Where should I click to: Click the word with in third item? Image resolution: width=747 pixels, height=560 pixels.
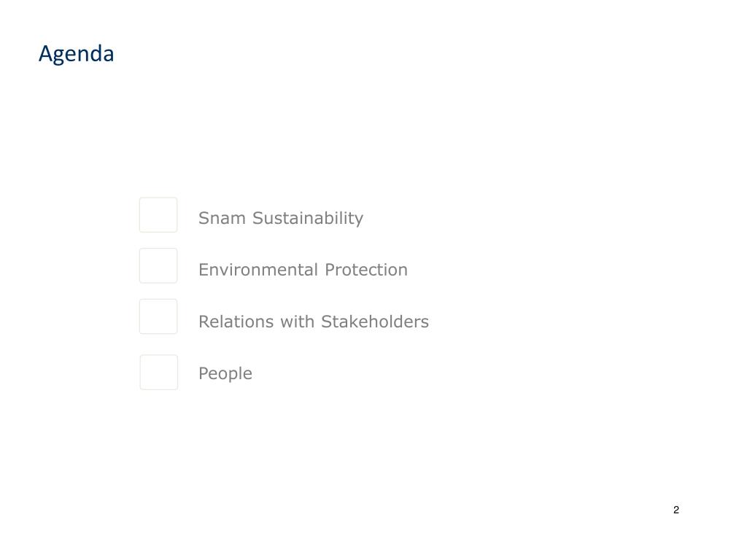[298, 322]
